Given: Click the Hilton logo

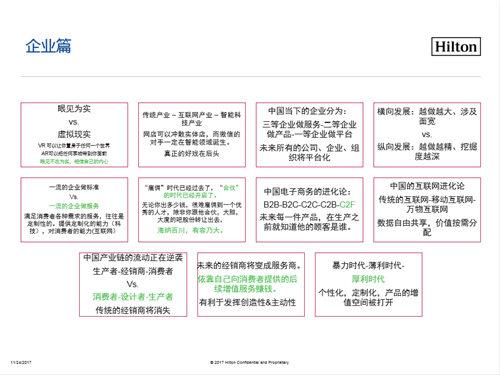Looking at the screenshot, I should tap(456, 46).
